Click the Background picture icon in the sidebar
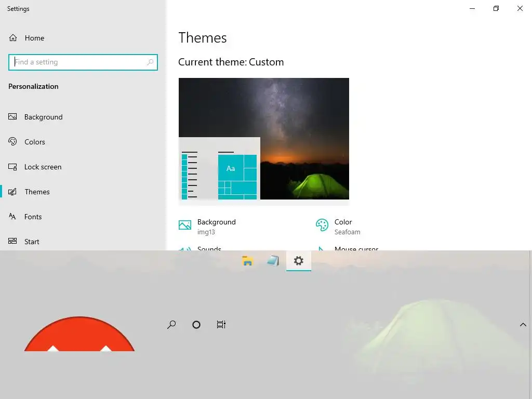This screenshot has width=532, height=399. pos(12,117)
